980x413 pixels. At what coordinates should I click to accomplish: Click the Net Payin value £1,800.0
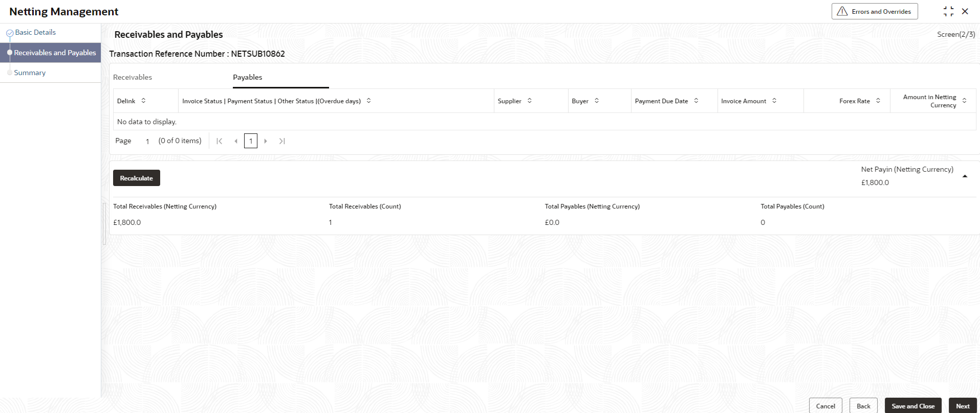(875, 182)
